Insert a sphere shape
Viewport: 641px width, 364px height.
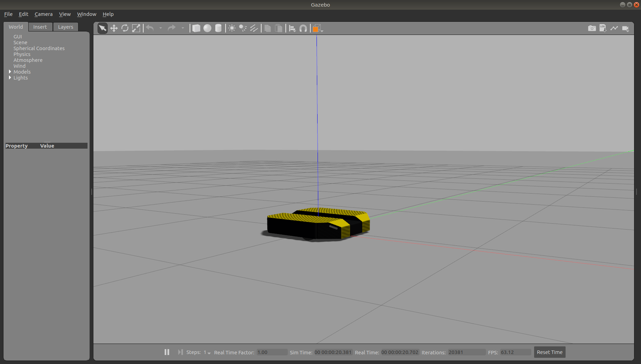pos(207,28)
